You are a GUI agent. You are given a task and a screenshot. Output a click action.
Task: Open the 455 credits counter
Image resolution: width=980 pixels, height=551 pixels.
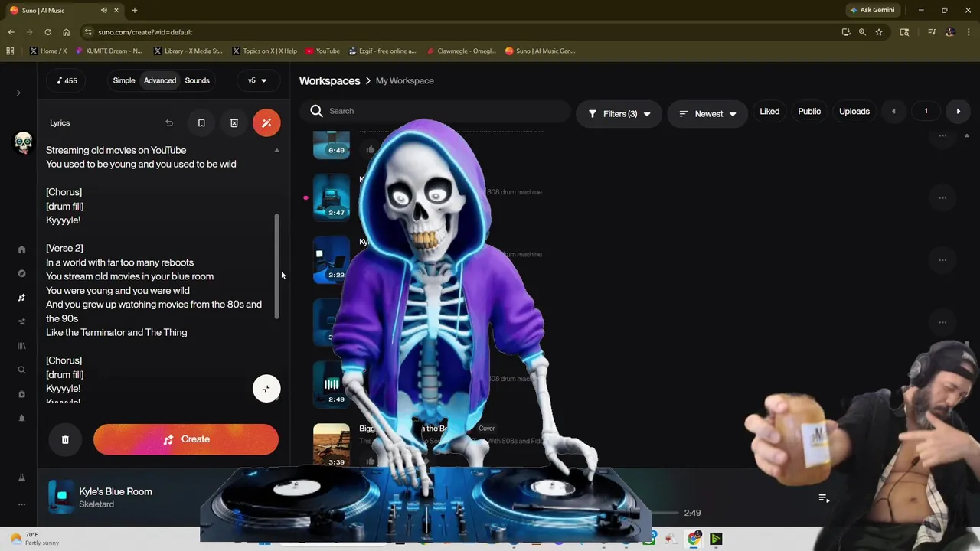[67, 80]
